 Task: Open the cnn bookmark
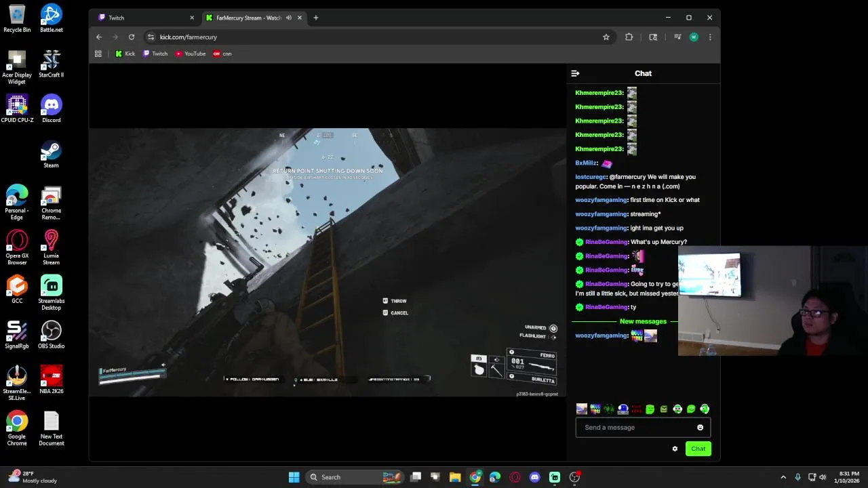222,54
